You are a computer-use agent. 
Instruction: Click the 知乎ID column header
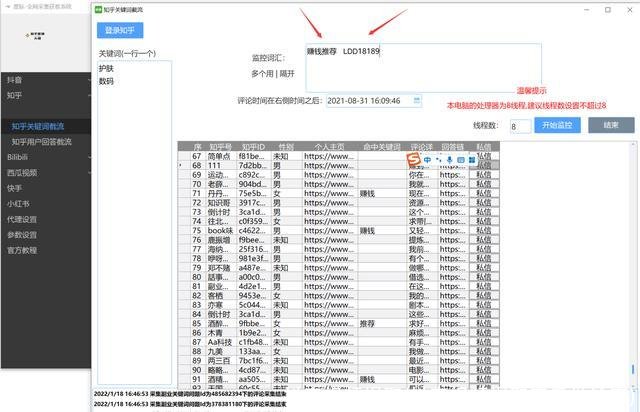(253, 147)
